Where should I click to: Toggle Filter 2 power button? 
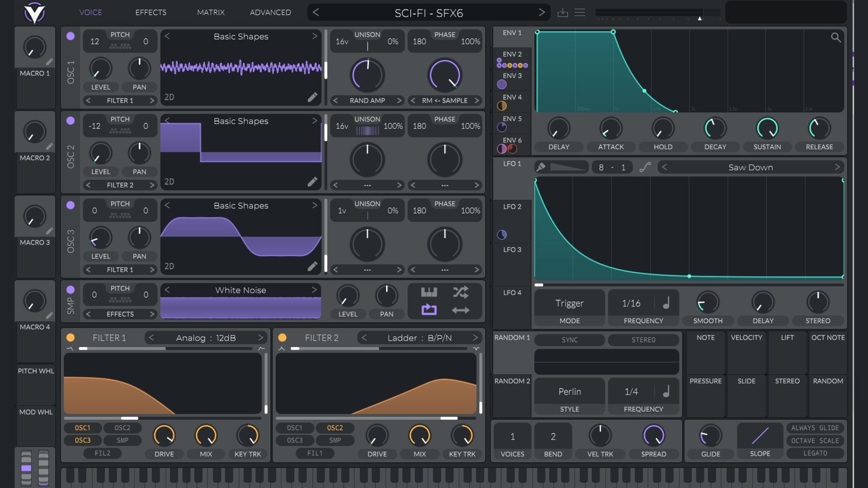pos(283,338)
